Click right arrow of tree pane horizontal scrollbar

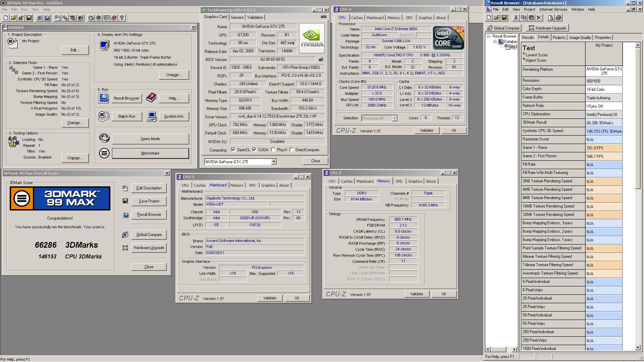[515, 349]
